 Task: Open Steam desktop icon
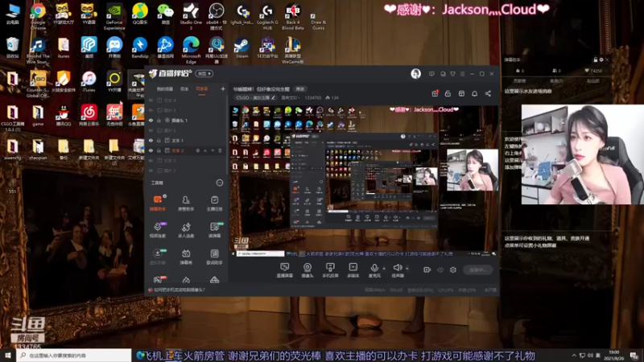[242, 47]
